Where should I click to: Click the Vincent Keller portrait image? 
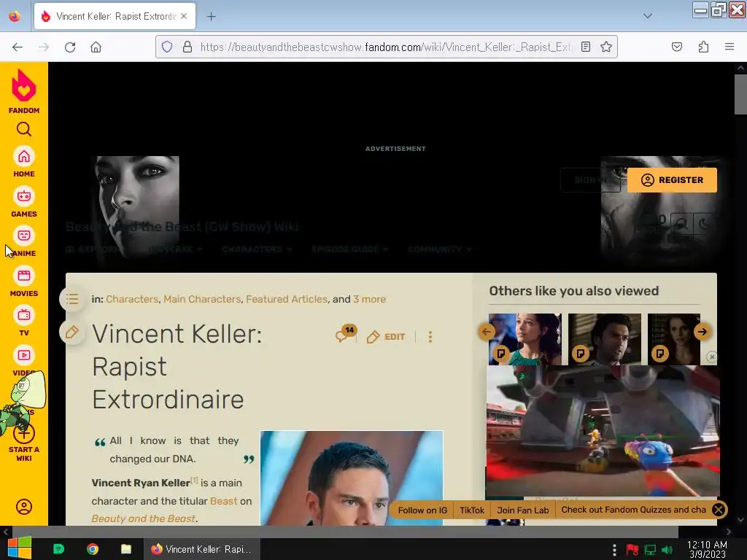coord(351,478)
